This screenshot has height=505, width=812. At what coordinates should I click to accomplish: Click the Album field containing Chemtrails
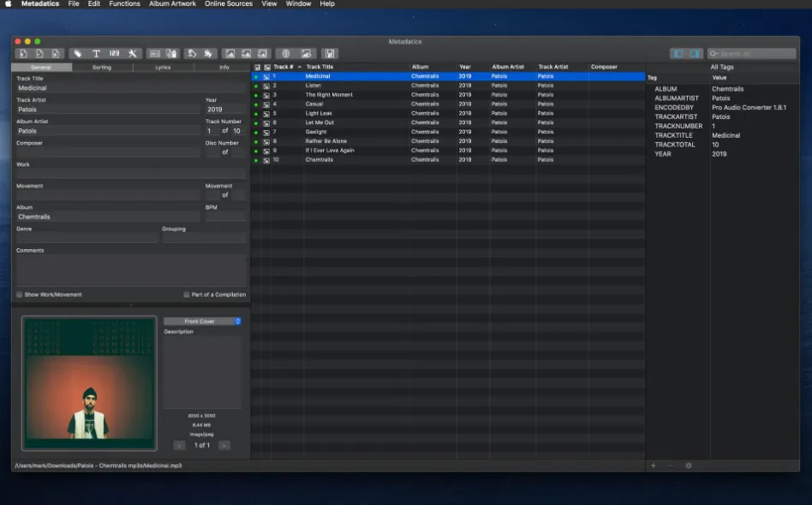(108, 217)
